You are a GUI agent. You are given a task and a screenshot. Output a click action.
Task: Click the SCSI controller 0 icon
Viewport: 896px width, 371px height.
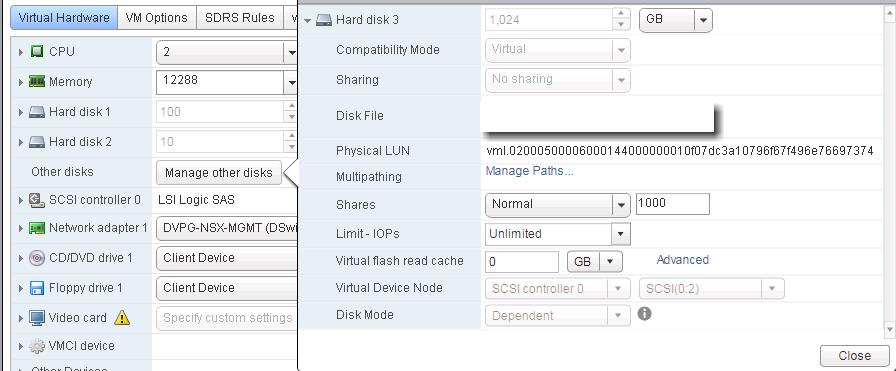pyautogui.click(x=37, y=200)
